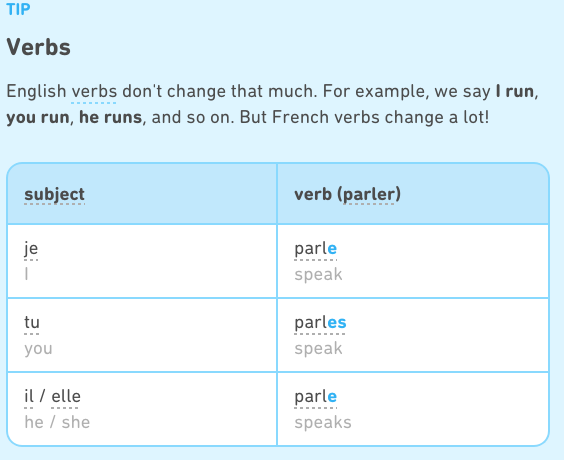
Task: Tap the word "elle" in the last row
Action: point(66,396)
